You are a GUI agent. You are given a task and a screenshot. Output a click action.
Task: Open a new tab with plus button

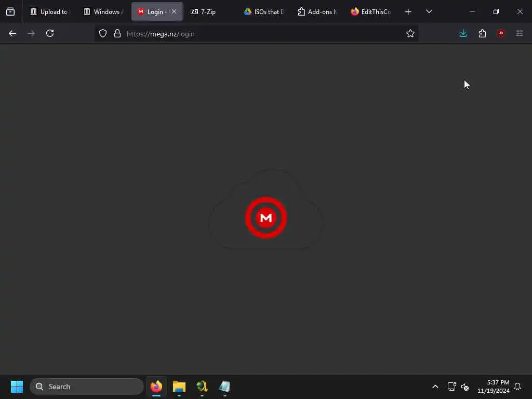(408, 12)
